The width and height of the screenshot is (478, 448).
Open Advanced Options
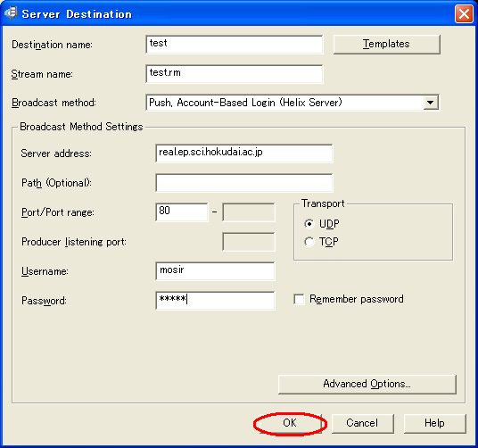point(367,384)
